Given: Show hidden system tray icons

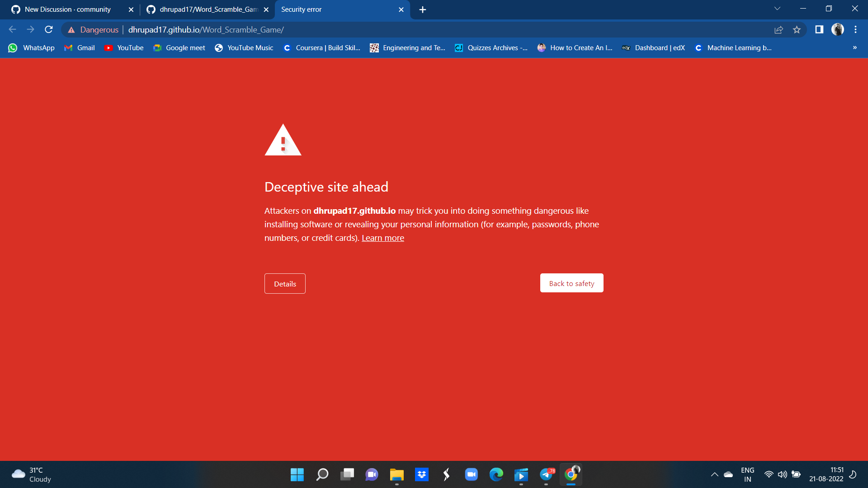Looking at the screenshot, I should [715, 474].
